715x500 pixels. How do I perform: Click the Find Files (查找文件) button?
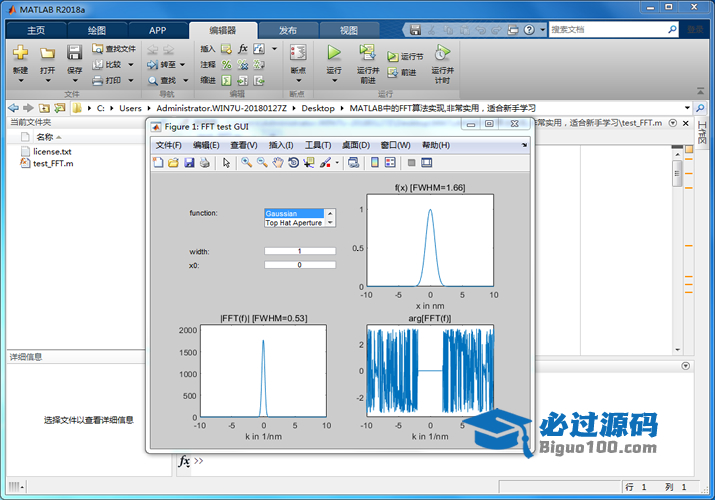click(114, 48)
